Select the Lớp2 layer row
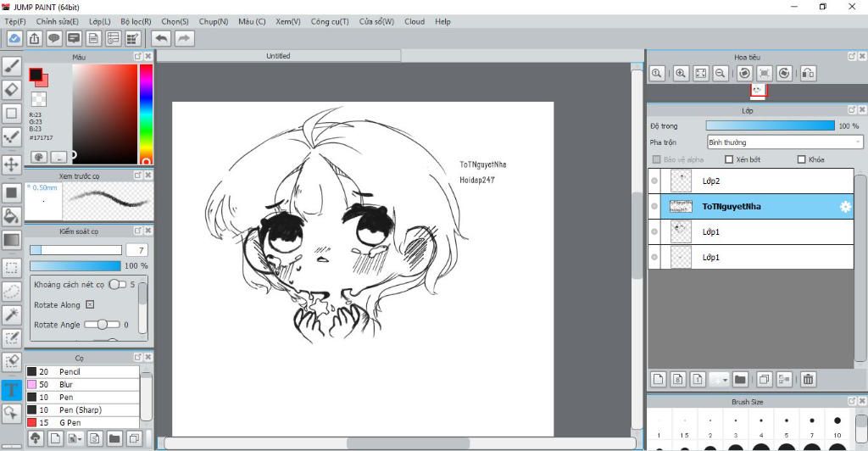Viewport: 868px width, 451px height. click(751, 181)
